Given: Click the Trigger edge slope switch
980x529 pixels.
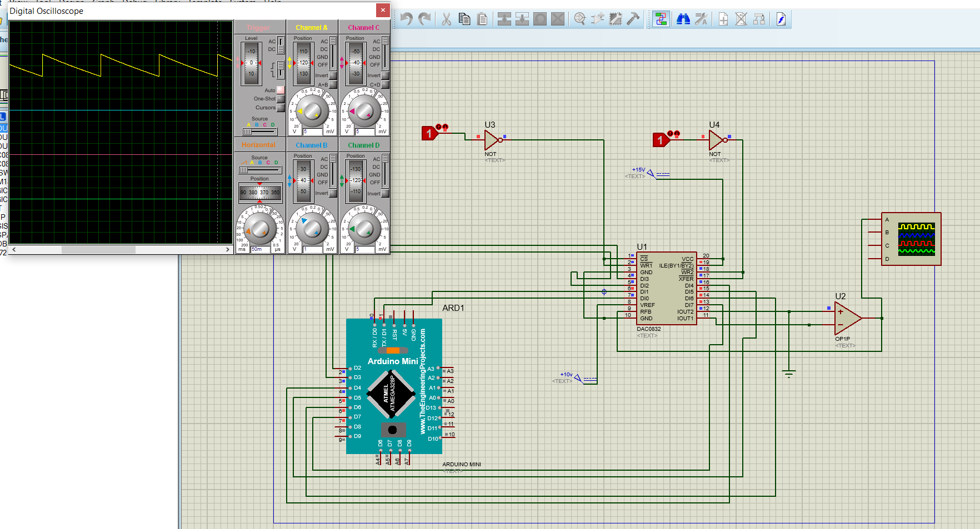Looking at the screenshot, I should 281,69.
